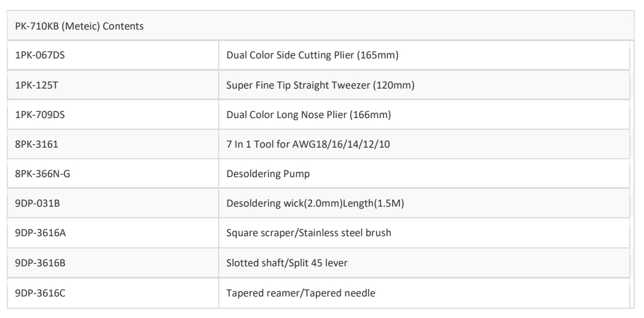Select the 9DP-031B part number cell

point(37,204)
